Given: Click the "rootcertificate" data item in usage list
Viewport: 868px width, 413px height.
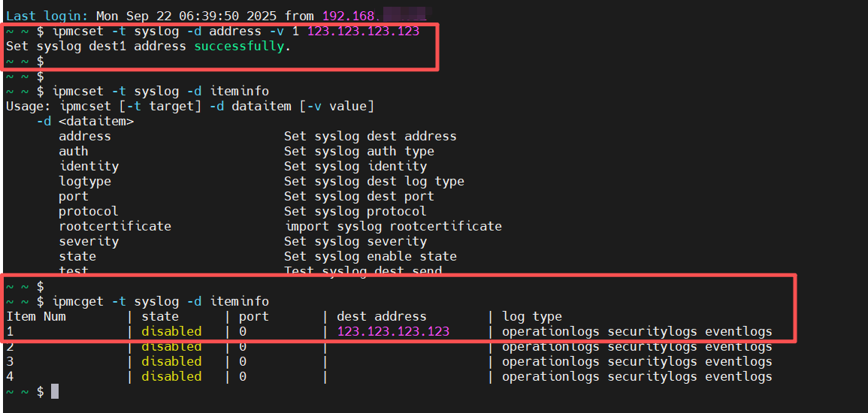Looking at the screenshot, I should tap(115, 226).
